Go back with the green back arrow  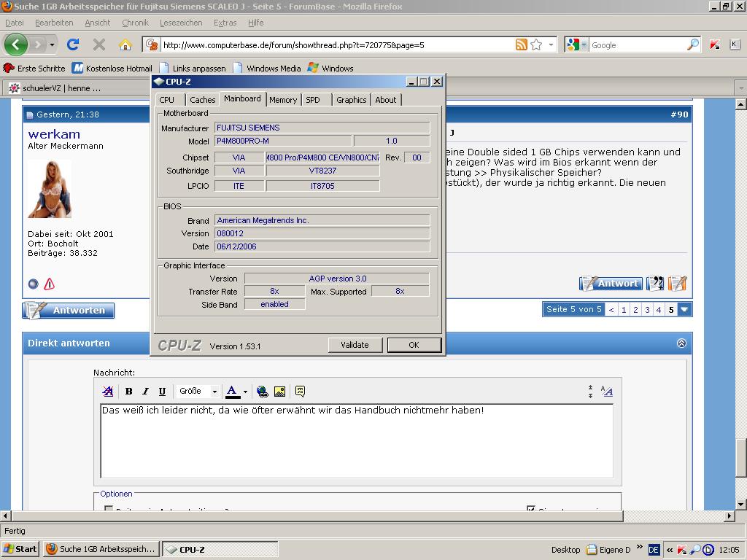(16, 44)
